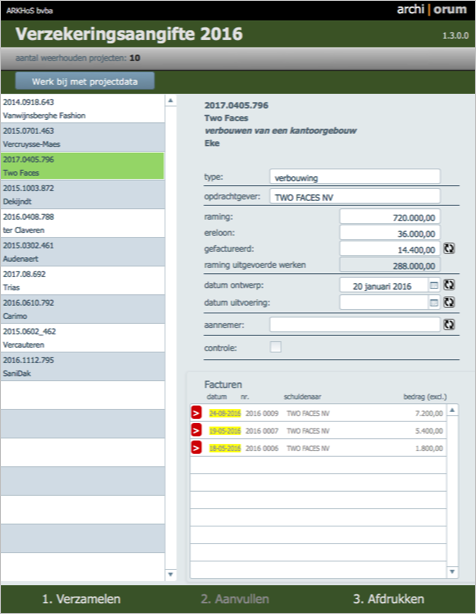Open invoice 2016 0006 via red arrow

point(196,448)
